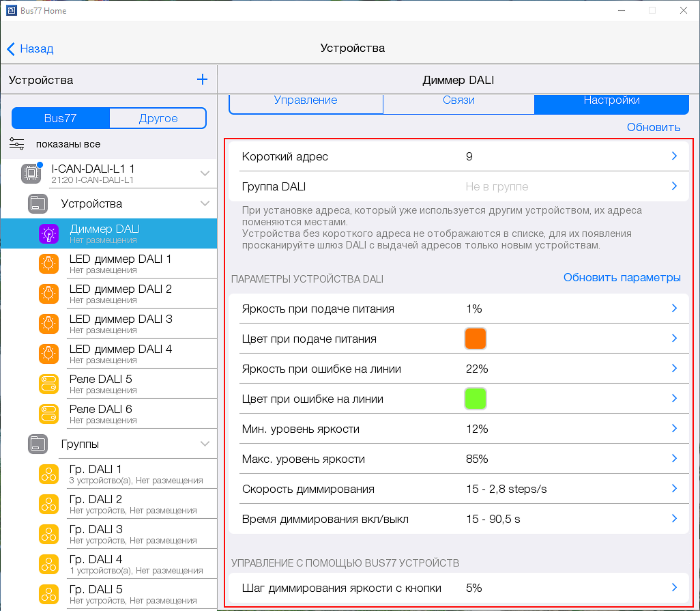Open the Управление tab
This screenshot has height=611, width=700.
pos(306,102)
